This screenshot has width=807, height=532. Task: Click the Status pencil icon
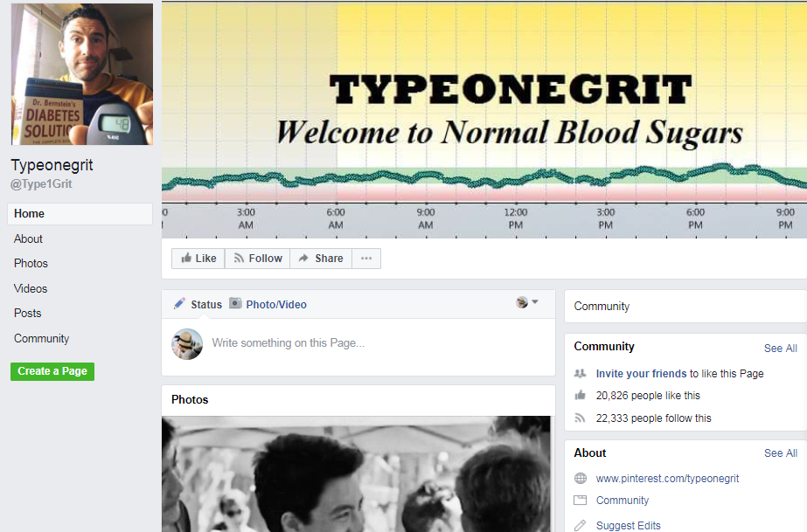pyautogui.click(x=179, y=304)
